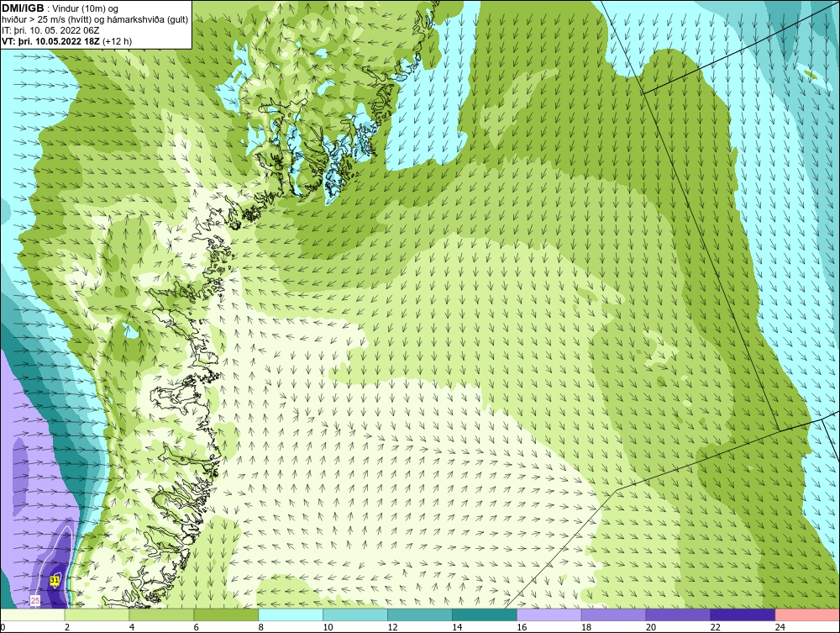
Task: Select the green 4–6 m/s legend swatch
Action: [x=161, y=615]
